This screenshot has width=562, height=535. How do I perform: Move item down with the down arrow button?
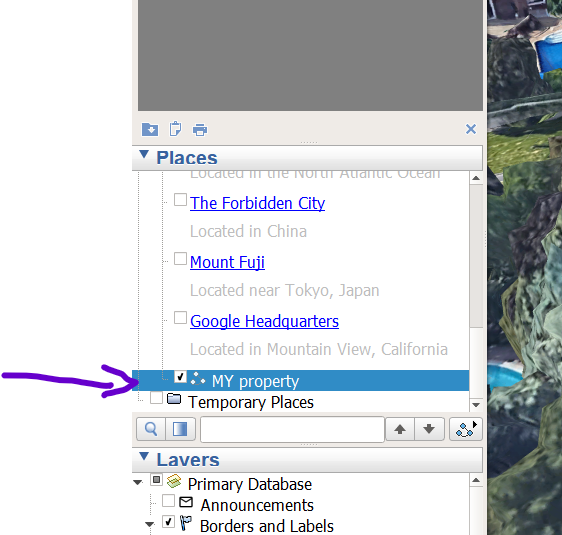coord(429,429)
